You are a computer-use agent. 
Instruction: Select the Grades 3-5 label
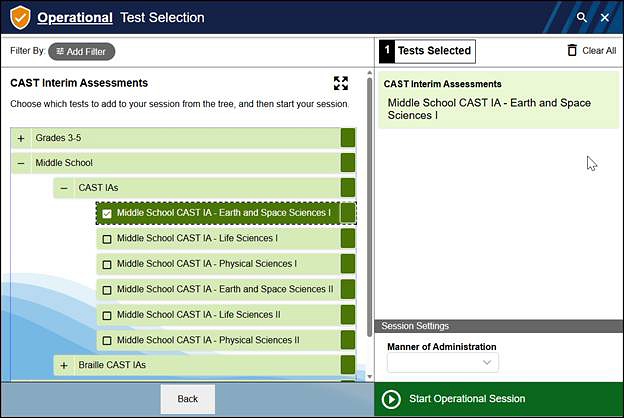click(x=58, y=138)
